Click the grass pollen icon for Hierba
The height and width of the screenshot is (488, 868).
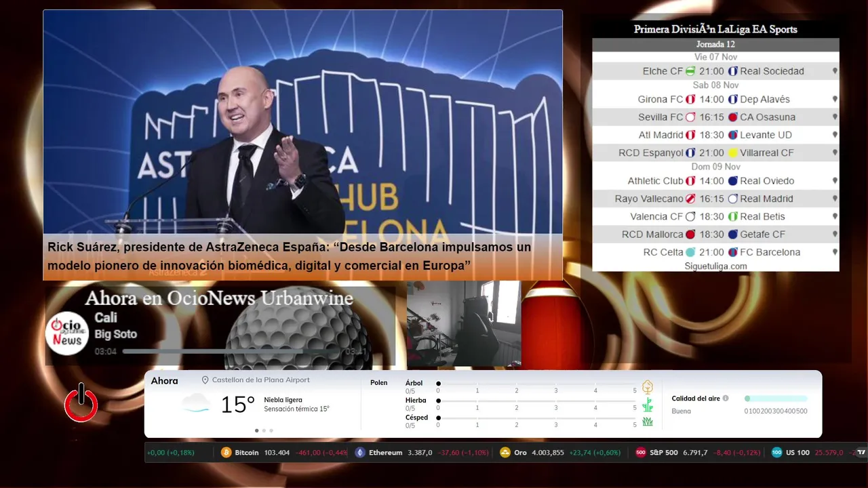(648, 405)
